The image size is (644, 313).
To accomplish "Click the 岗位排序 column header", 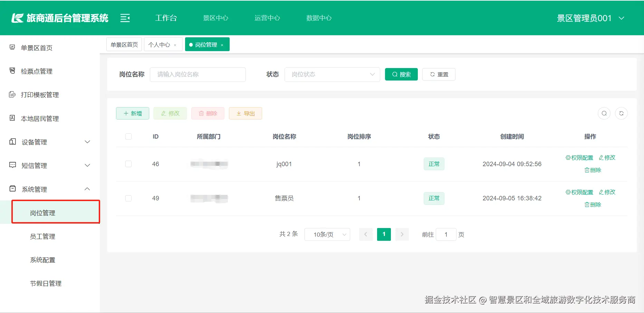I will 359,136.
